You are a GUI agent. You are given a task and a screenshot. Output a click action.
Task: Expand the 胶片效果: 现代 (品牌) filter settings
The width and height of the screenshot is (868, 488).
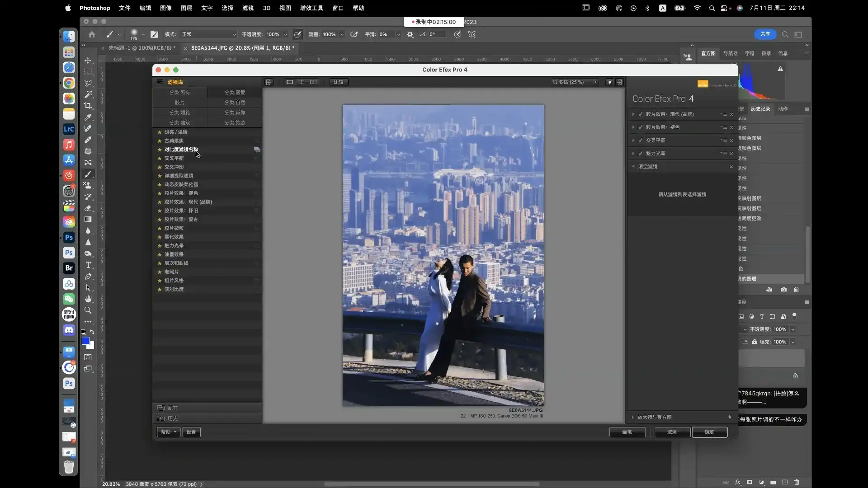(x=633, y=114)
